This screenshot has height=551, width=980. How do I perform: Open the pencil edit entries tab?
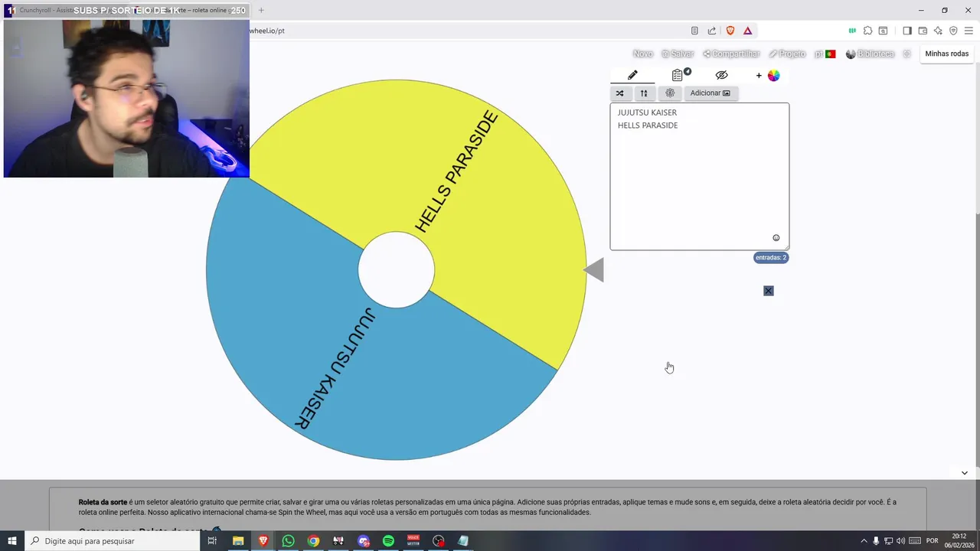coord(632,75)
